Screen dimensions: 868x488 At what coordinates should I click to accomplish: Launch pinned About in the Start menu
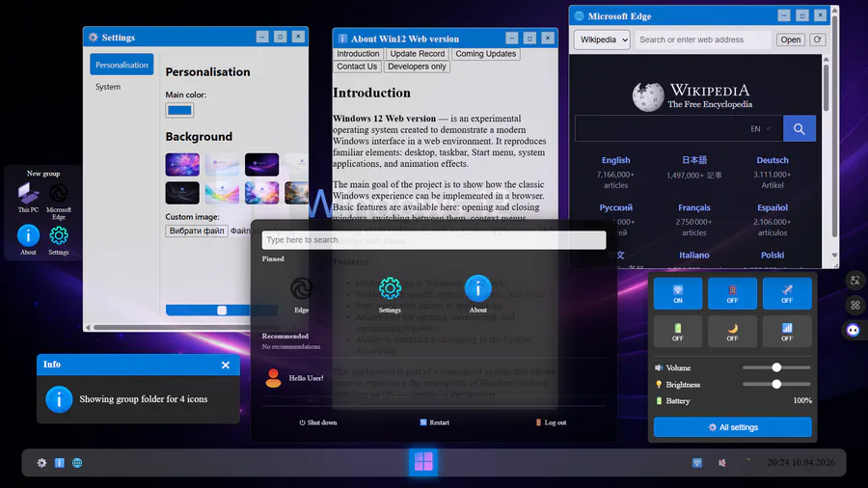tap(477, 295)
